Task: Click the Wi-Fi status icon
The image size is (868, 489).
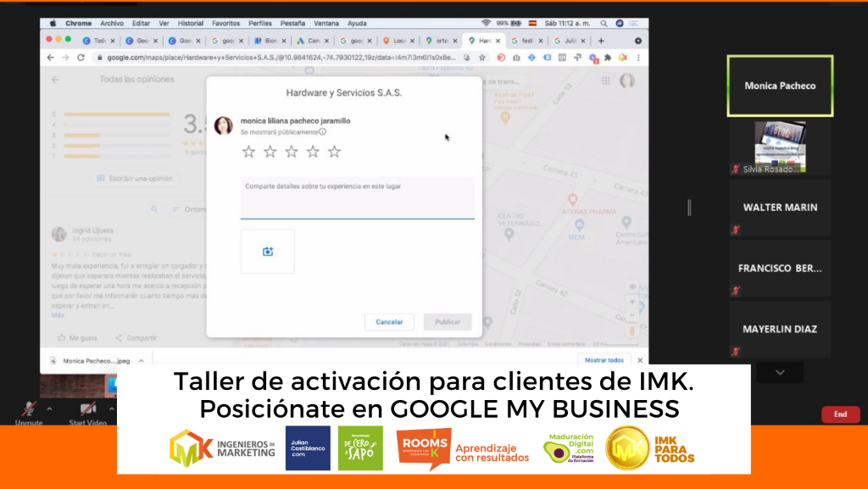Action: (486, 23)
